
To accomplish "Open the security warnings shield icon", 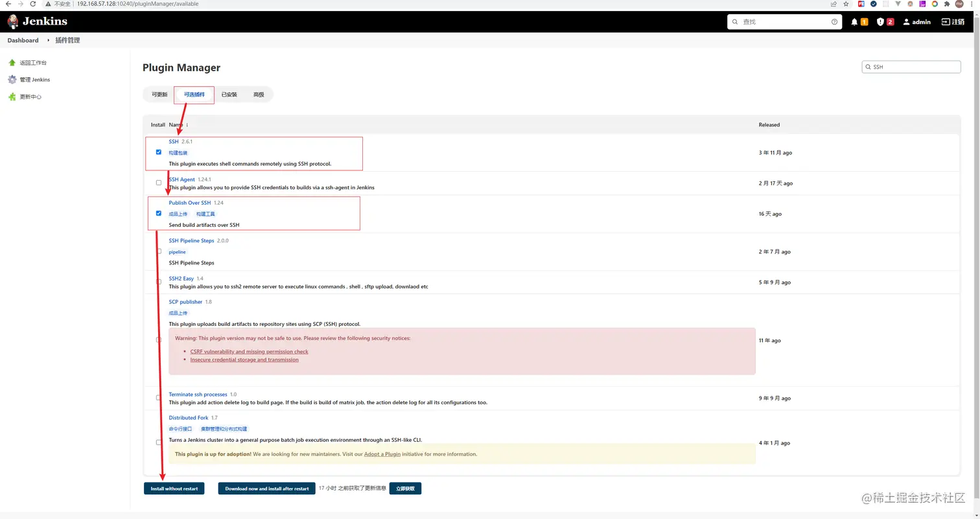I will tap(880, 22).
